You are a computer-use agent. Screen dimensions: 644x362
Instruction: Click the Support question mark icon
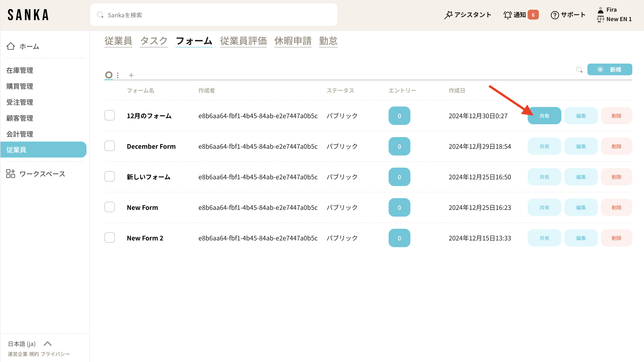[555, 15]
